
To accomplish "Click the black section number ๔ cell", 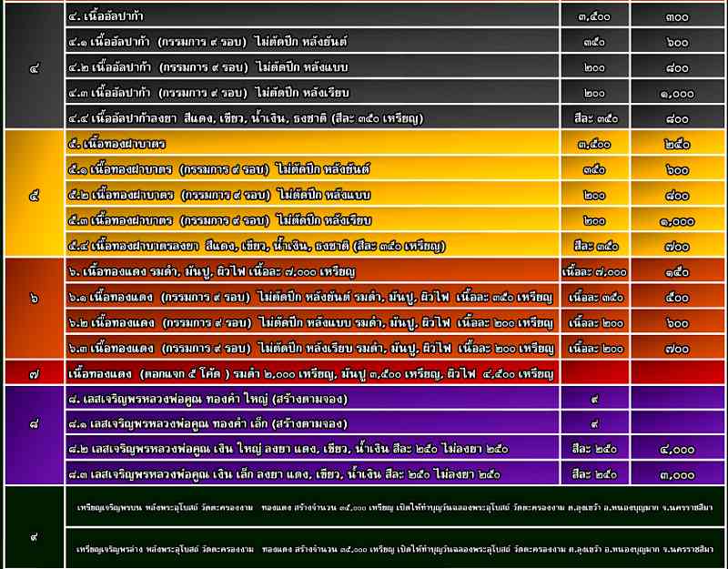I will pyautogui.click(x=33, y=67).
